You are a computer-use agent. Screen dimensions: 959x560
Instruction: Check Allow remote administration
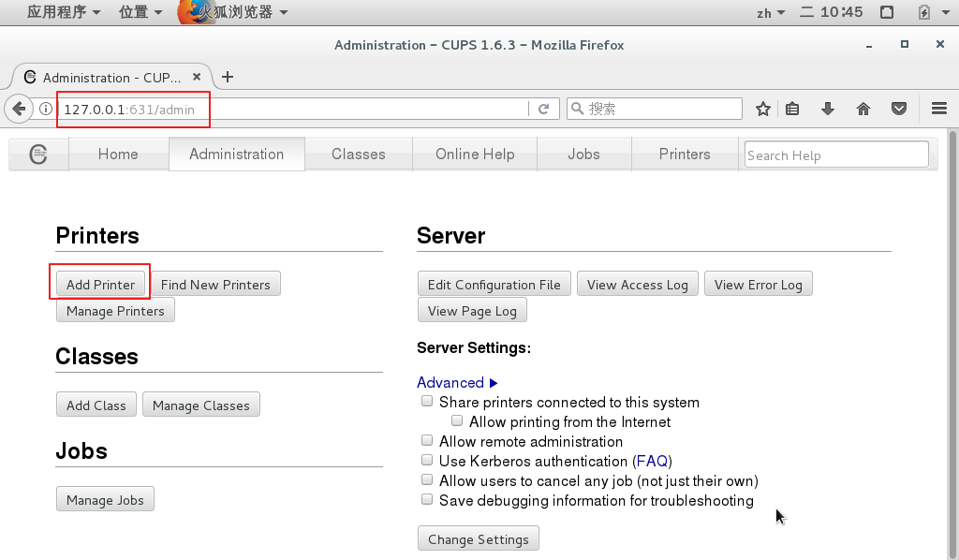click(427, 441)
